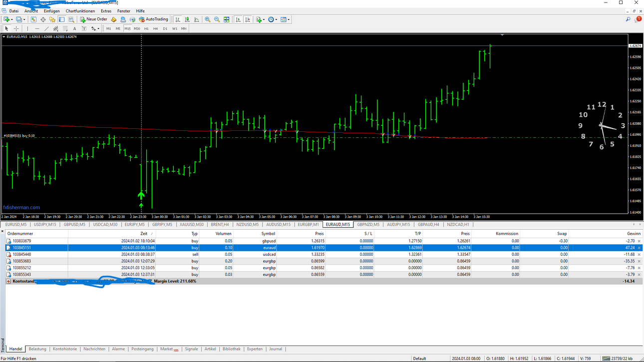Close the Terminal panel with x

(2, 231)
